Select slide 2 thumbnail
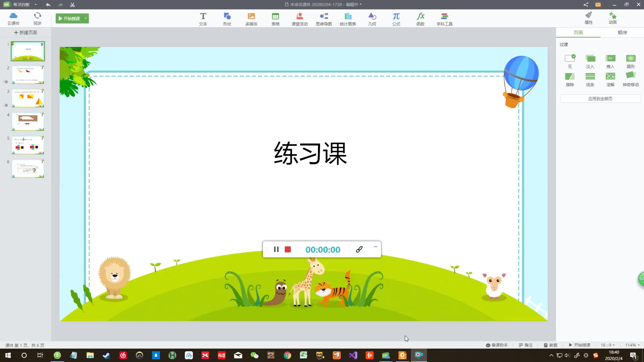 point(28,74)
